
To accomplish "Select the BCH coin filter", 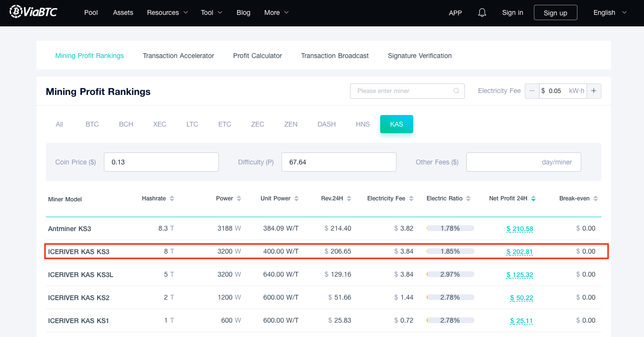I will coord(126,124).
